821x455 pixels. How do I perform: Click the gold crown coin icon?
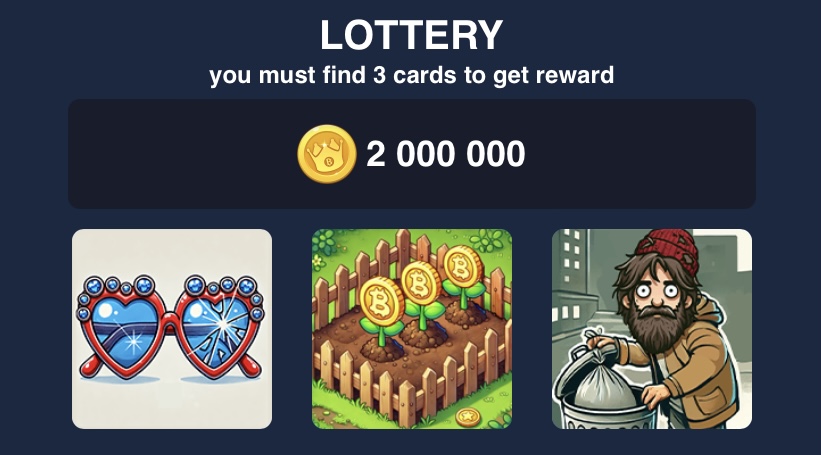click(327, 154)
